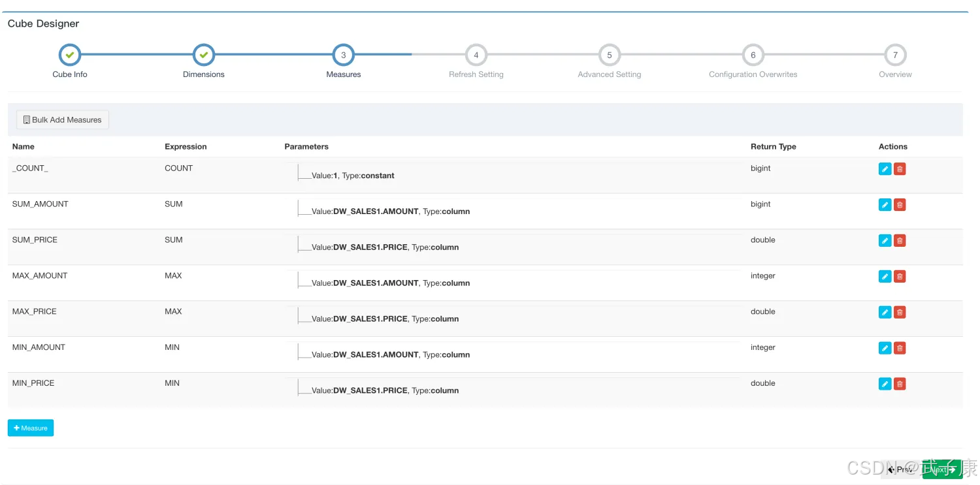Go back with the Prev button
The width and height of the screenshot is (980, 485).
click(x=901, y=469)
